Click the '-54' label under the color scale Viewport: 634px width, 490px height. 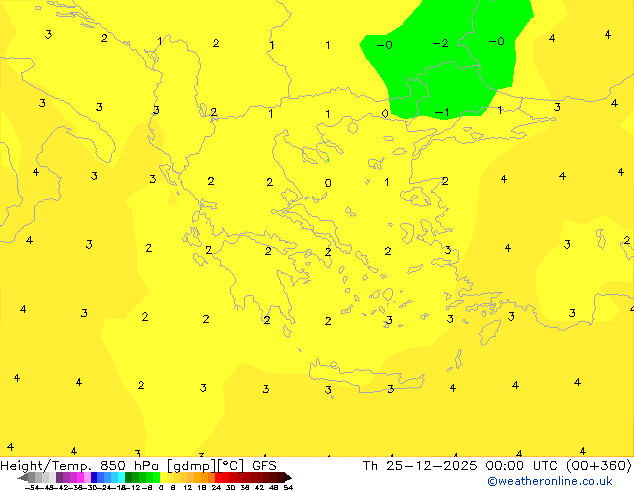pos(32,487)
